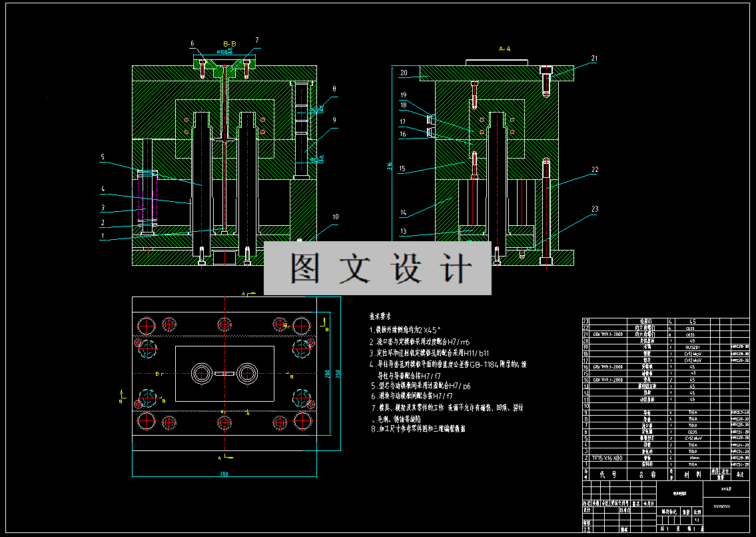Screen dimensions: 756x537
Task: Click the 比例 label in title block
Action: point(697,512)
